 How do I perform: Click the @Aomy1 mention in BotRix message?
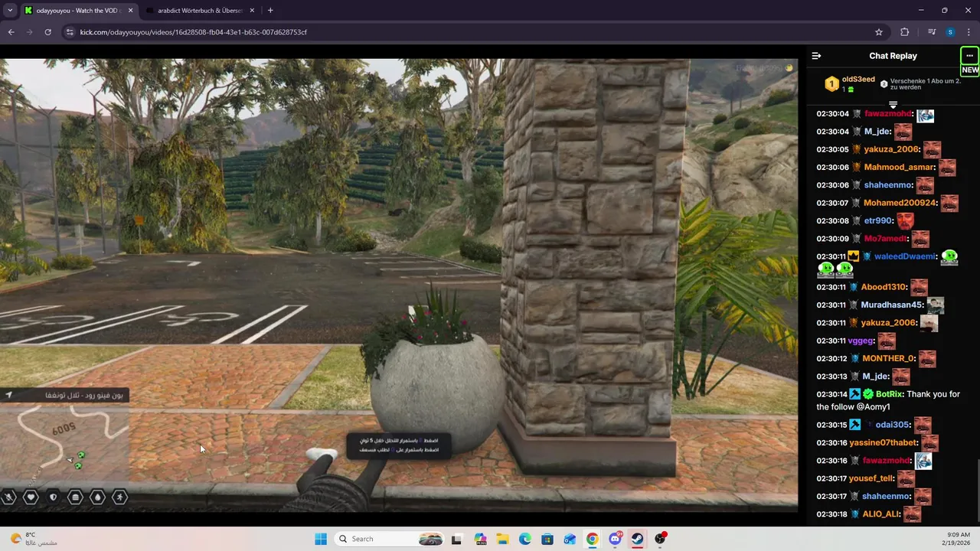click(873, 407)
